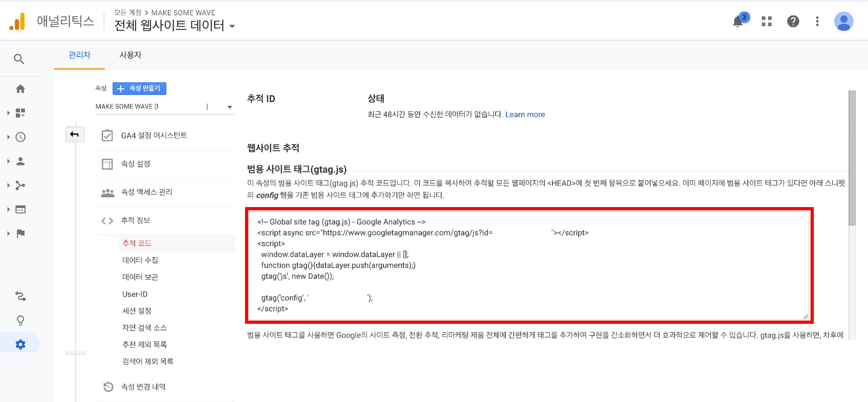This screenshot has width=868, height=402.
Task: Open the MAKE SOME WAVE property dropdown
Action: point(165,107)
